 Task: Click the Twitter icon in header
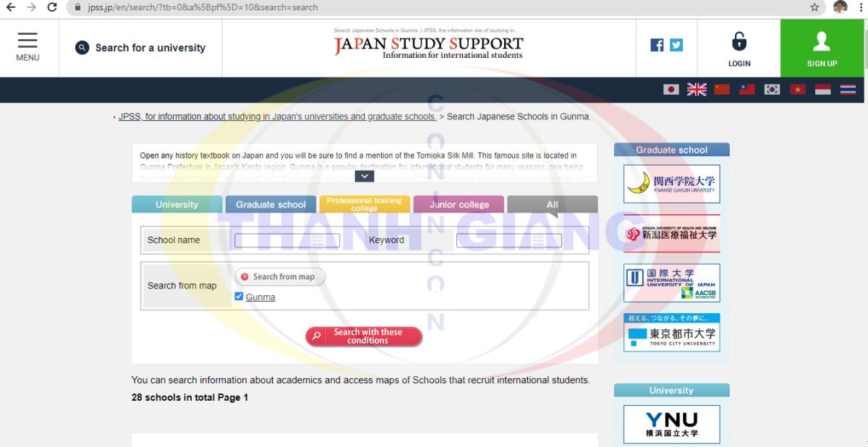tap(676, 45)
